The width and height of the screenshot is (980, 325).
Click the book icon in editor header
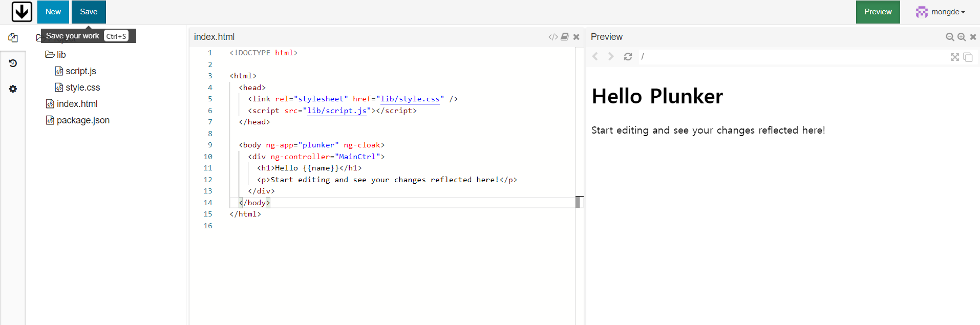(565, 37)
